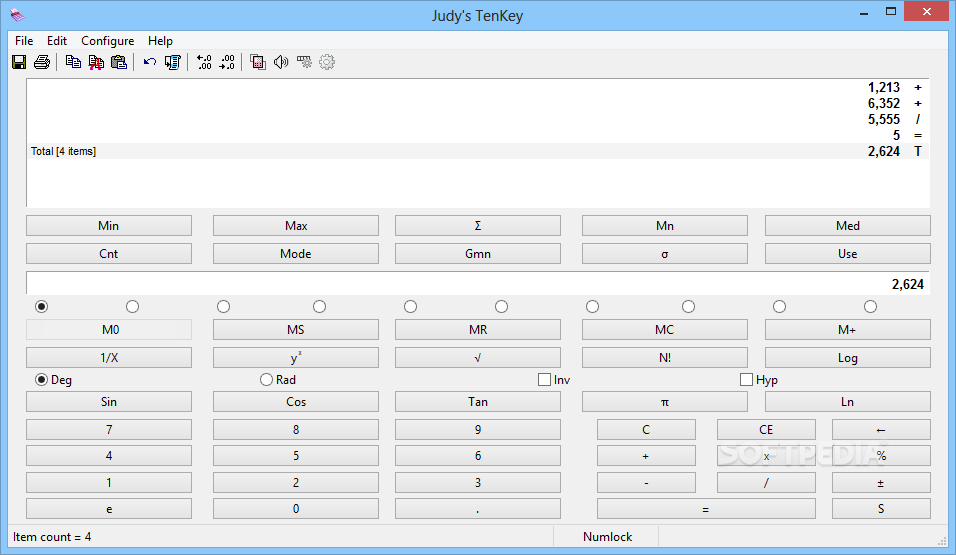Click the Max statistics button
The width and height of the screenshot is (956, 555).
296,226
